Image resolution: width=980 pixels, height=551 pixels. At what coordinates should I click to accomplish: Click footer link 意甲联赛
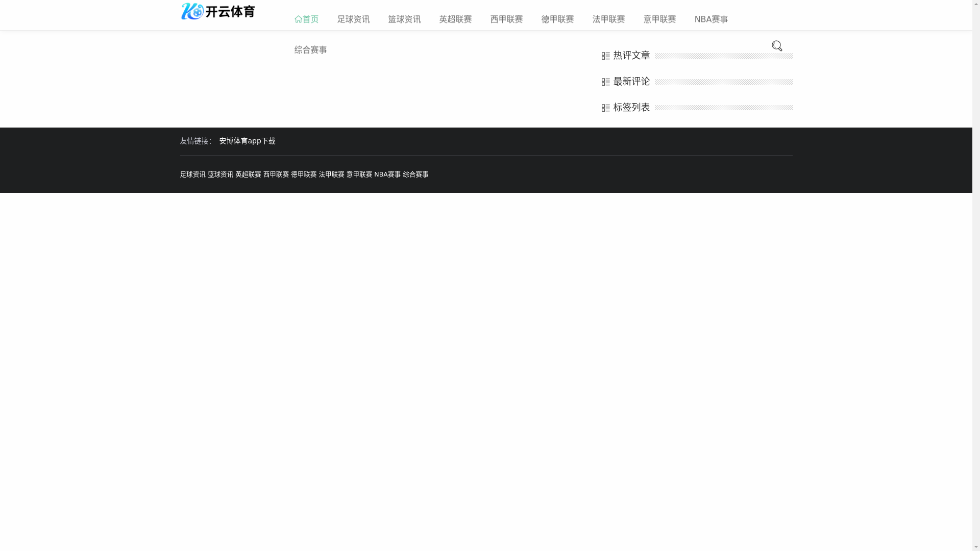click(359, 174)
